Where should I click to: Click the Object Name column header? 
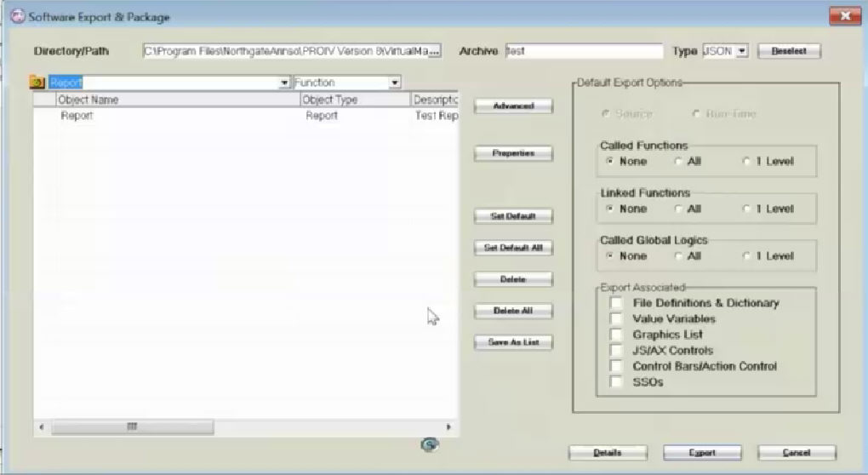pos(178,100)
